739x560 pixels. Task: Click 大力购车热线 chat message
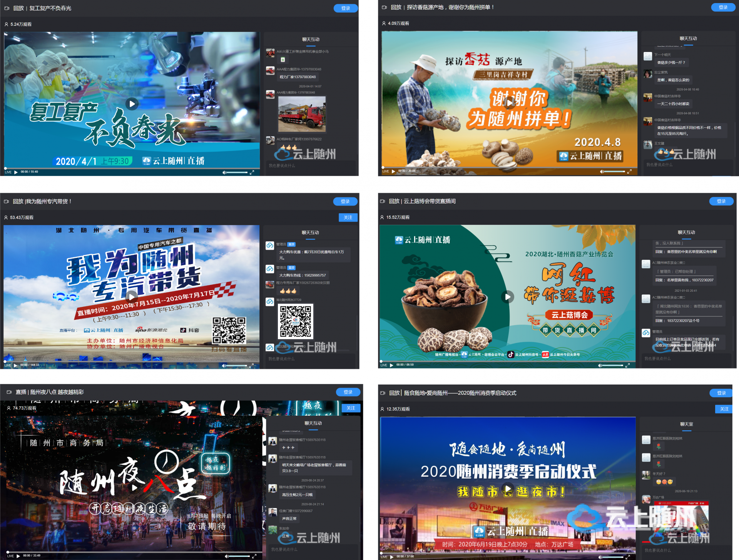pyautogui.click(x=303, y=275)
